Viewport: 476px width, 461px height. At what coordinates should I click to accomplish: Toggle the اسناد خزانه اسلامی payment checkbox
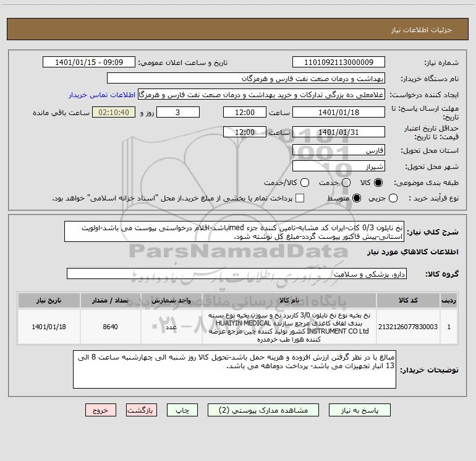coord(300,198)
